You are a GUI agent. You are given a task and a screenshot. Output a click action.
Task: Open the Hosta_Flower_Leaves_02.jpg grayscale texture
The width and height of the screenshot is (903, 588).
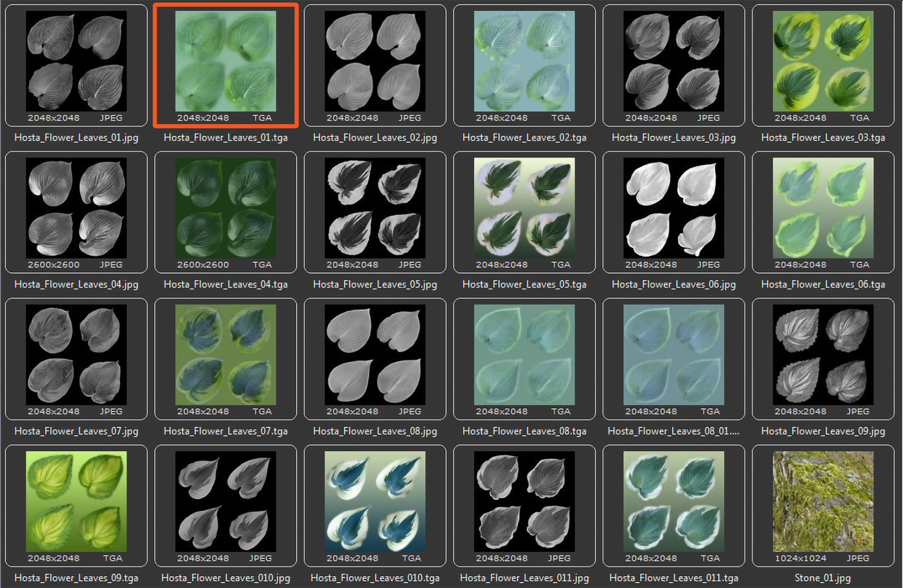375,61
